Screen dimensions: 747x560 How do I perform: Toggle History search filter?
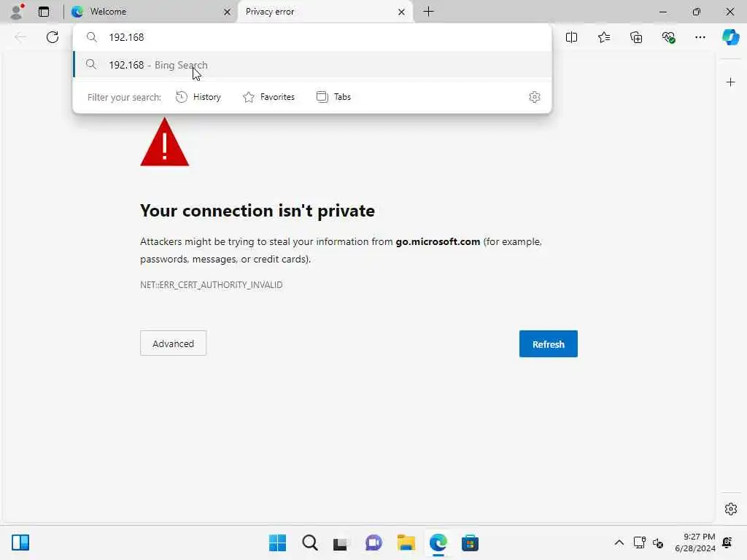(198, 97)
